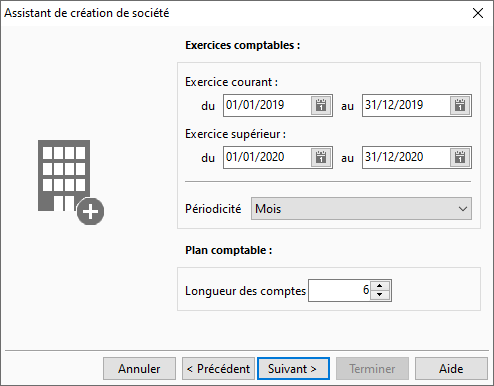Click the Terminer button

pyautogui.click(x=372, y=369)
